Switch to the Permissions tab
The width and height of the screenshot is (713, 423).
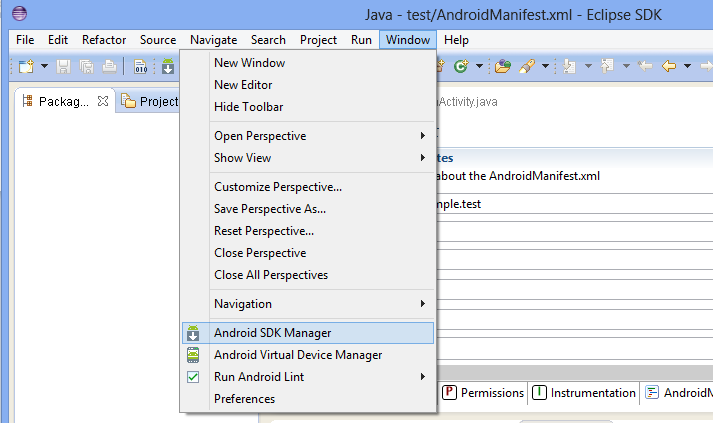pyautogui.click(x=483, y=393)
